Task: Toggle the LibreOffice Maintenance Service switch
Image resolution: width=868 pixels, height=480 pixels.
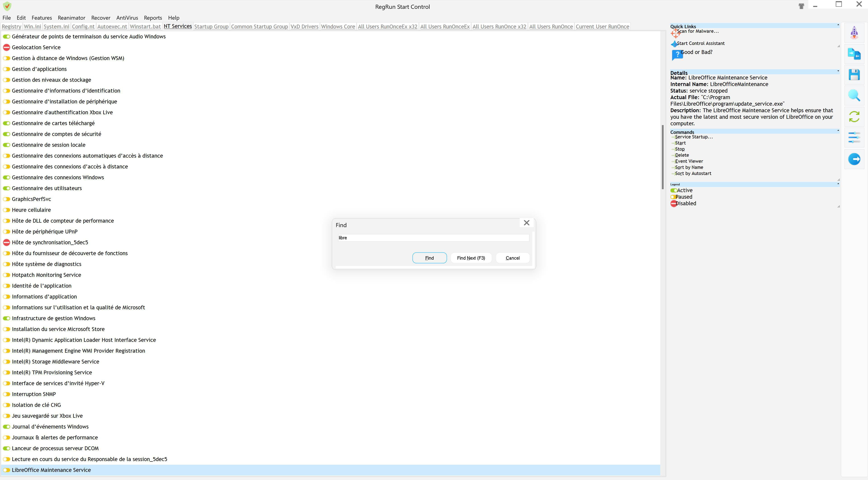Action: point(6,470)
